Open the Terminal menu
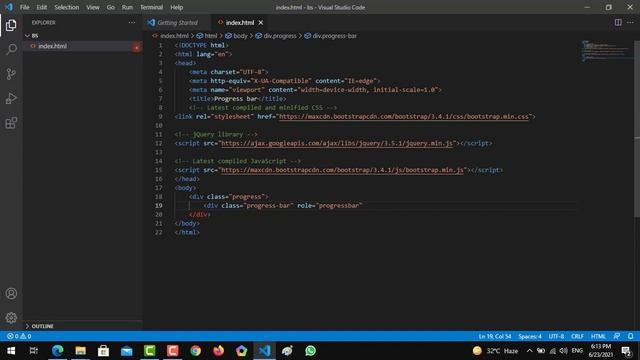 (x=151, y=7)
